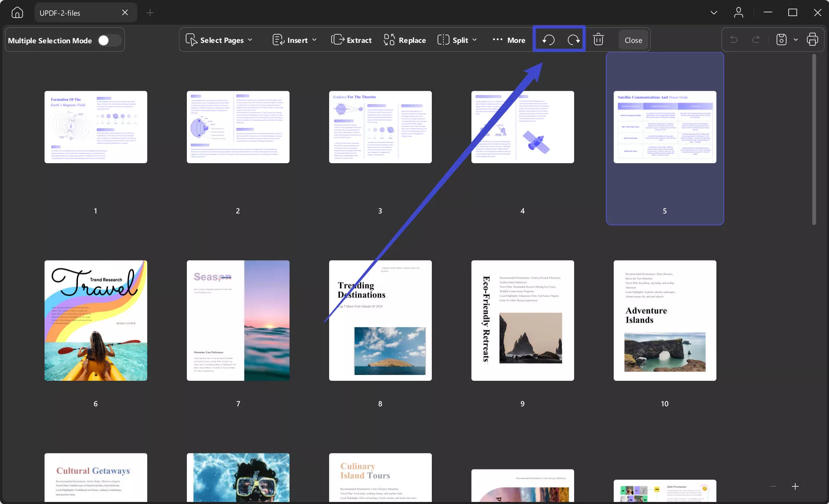The width and height of the screenshot is (829, 504).
Task: Close the organize pages toolbar
Action: coord(634,40)
